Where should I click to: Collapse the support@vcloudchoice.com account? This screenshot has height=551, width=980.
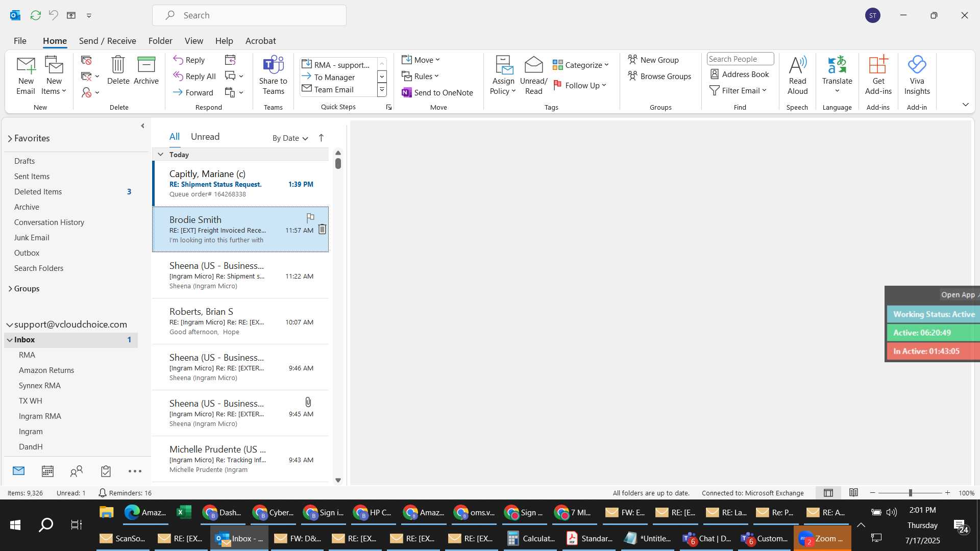9,324
